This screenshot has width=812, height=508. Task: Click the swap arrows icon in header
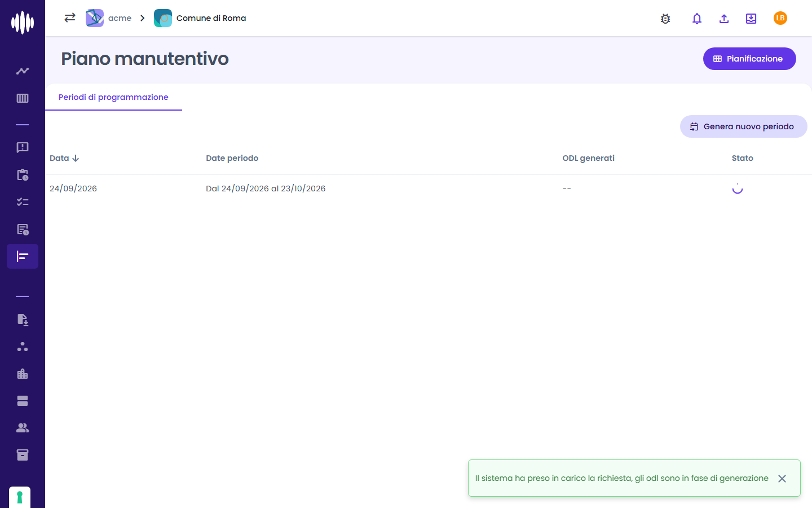(x=70, y=18)
